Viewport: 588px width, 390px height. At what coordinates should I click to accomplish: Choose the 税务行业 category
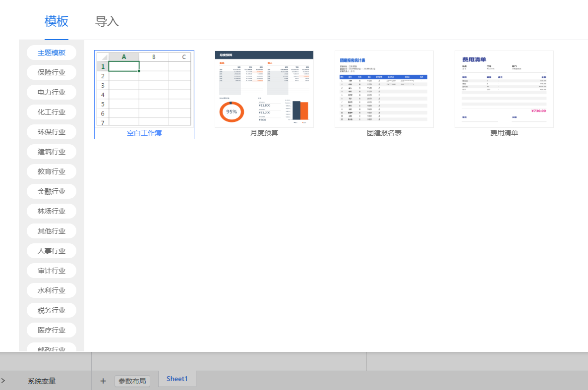tap(52, 311)
